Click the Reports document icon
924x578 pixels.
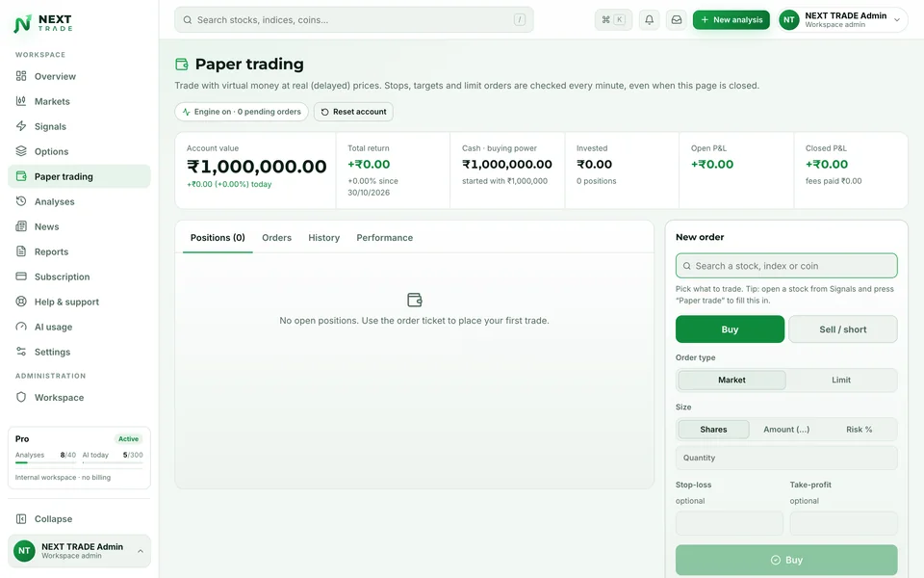pyautogui.click(x=21, y=251)
